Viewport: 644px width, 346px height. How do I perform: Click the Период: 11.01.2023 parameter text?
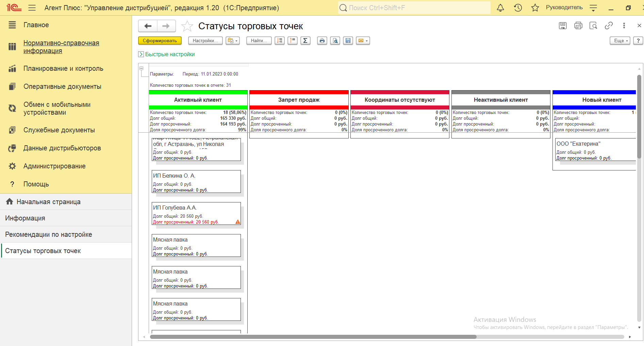(x=210, y=74)
